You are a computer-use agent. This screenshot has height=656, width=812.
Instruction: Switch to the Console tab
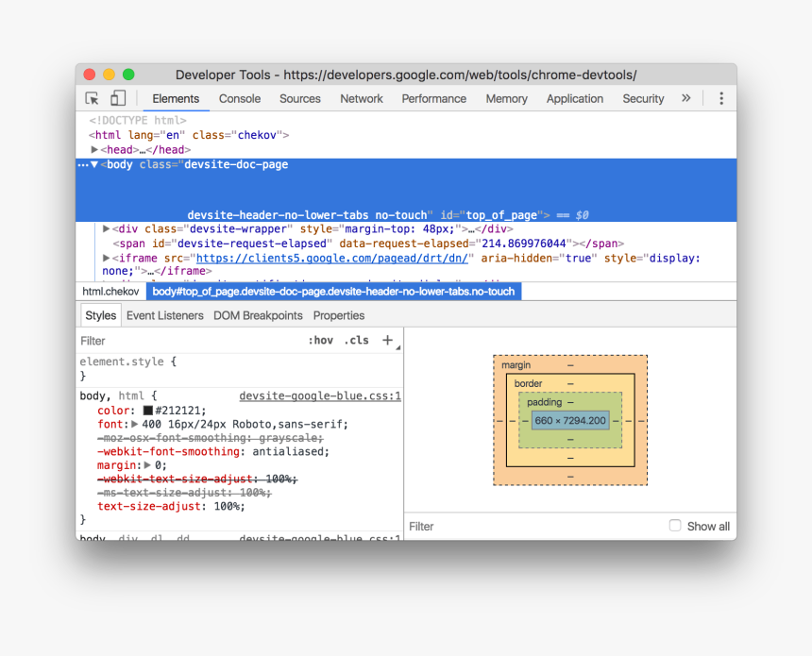240,98
